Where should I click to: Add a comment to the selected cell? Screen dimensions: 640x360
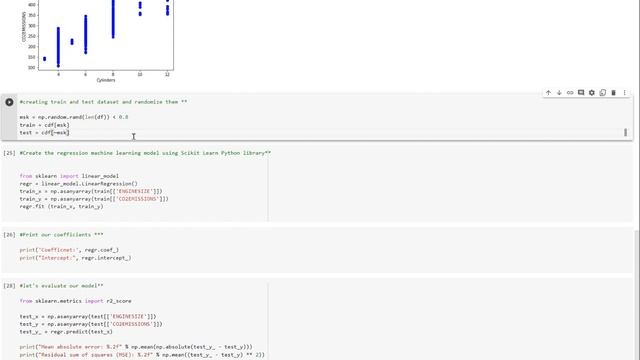point(581,93)
